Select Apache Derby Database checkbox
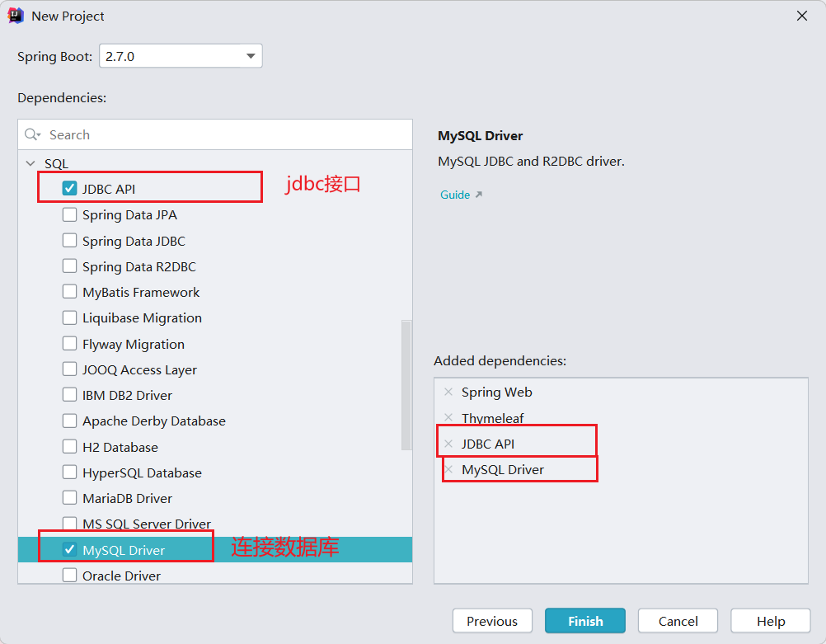This screenshot has height=644, width=826. [x=69, y=421]
